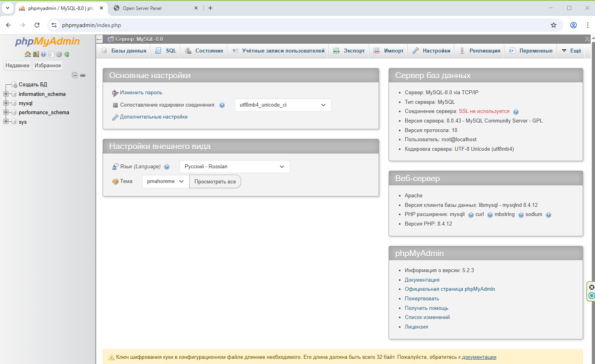Click the help icon next to SSL не используется

516,112
